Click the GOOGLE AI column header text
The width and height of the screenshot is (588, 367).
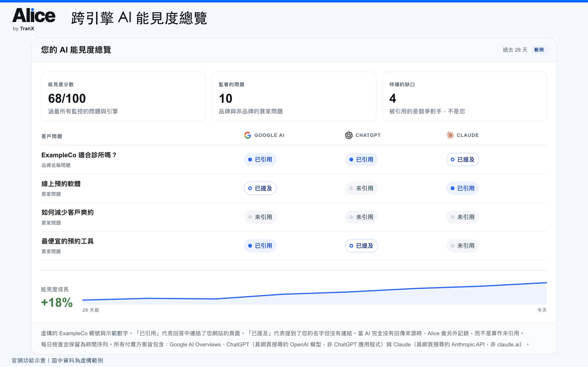[269, 135]
